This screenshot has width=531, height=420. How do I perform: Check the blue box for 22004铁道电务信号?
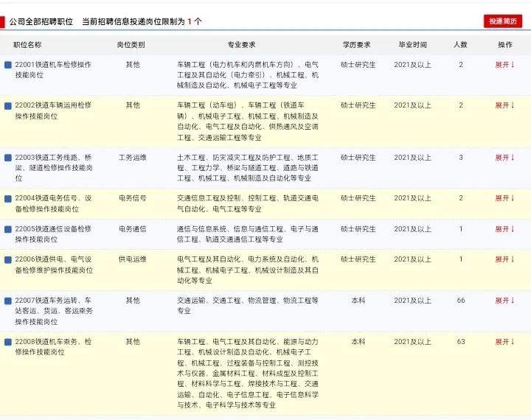click(x=8, y=198)
